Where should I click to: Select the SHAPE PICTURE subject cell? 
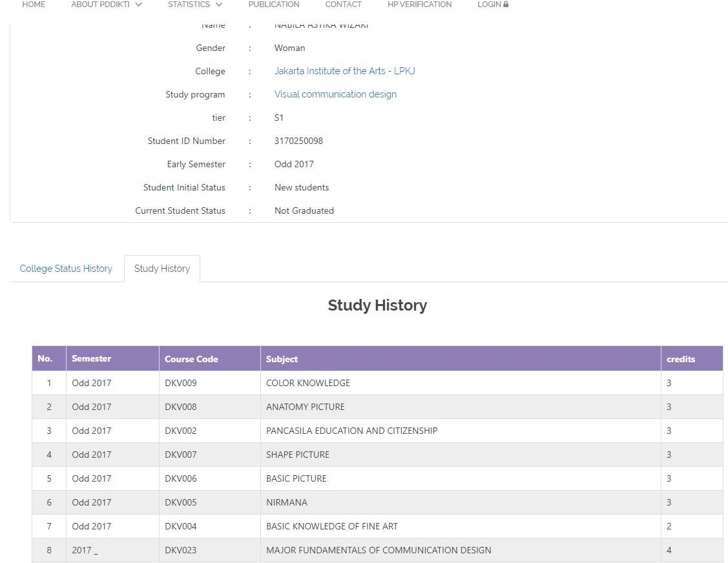point(461,455)
